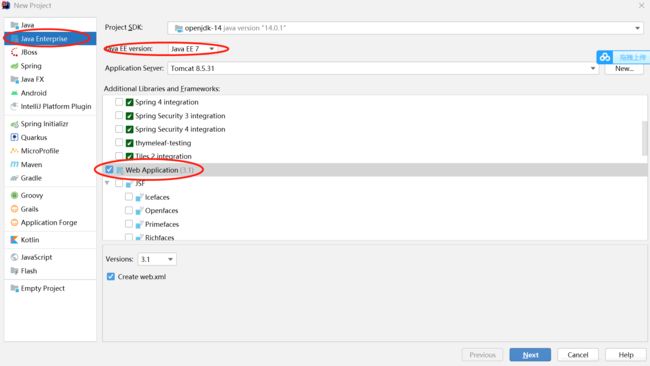Check the JSF framework checkbox
The image size is (650, 366).
[x=119, y=183]
